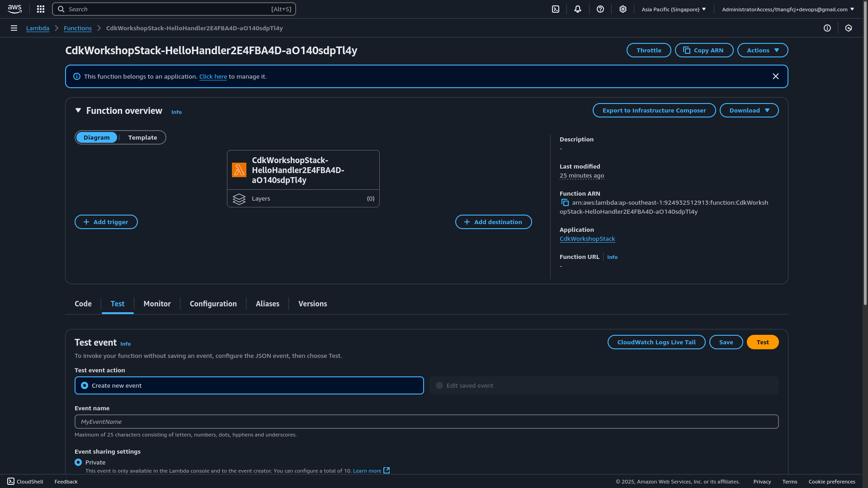Open the Learn more link
Viewport: 868px width, 488px height.
[x=367, y=470]
